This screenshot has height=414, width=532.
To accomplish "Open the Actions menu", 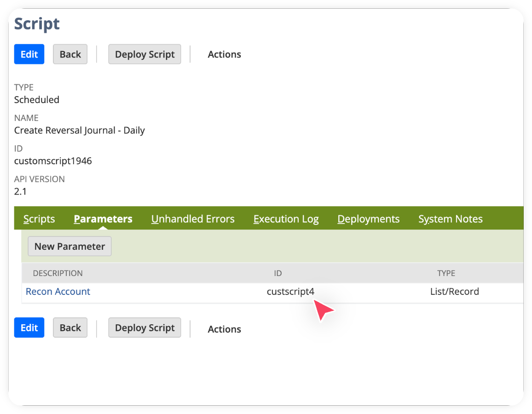I will 224,54.
